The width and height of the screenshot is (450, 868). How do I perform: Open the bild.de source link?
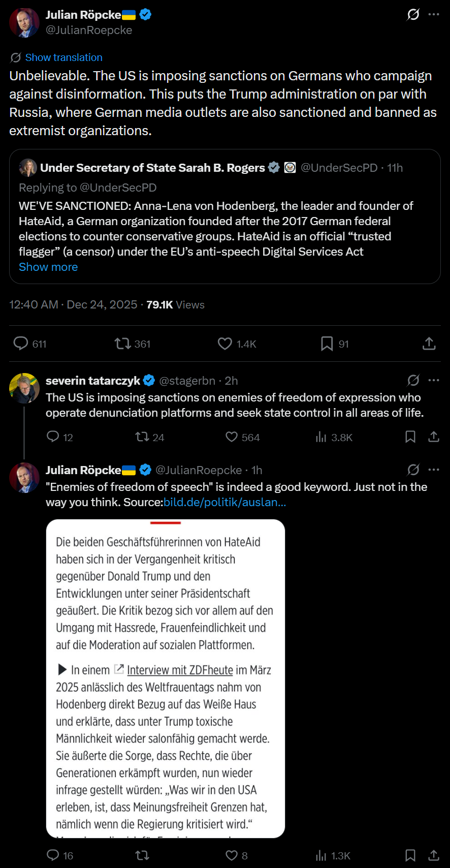[225, 502]
